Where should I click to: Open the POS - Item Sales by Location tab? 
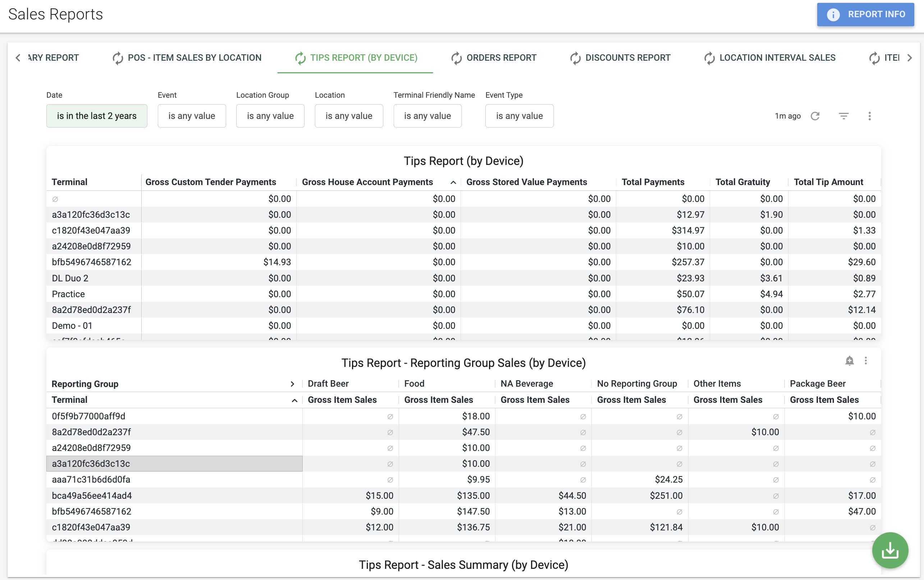pyautogui.click(x=187, y=57)
